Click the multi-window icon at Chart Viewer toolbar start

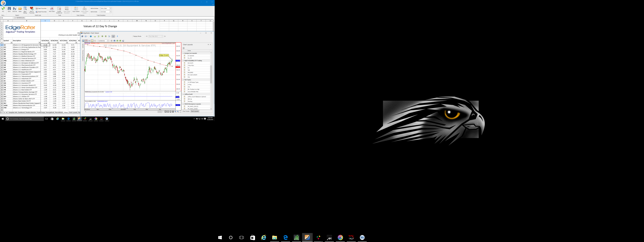[82, 36]
